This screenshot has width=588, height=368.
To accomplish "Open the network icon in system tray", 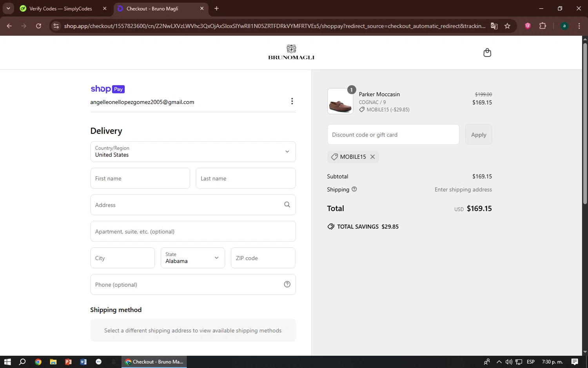I will (519, 362).
